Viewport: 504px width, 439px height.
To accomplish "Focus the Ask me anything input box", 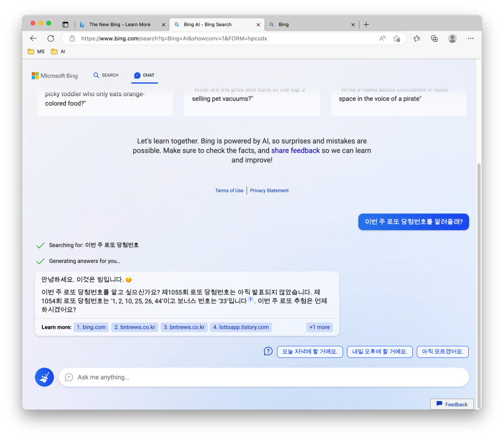I will click(x=264, y=377).
